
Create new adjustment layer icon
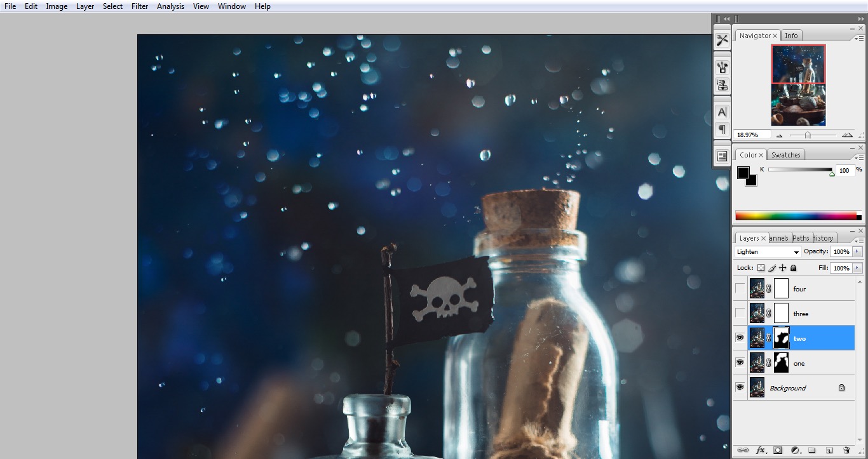pyautogui.click(x=795, y=450)
